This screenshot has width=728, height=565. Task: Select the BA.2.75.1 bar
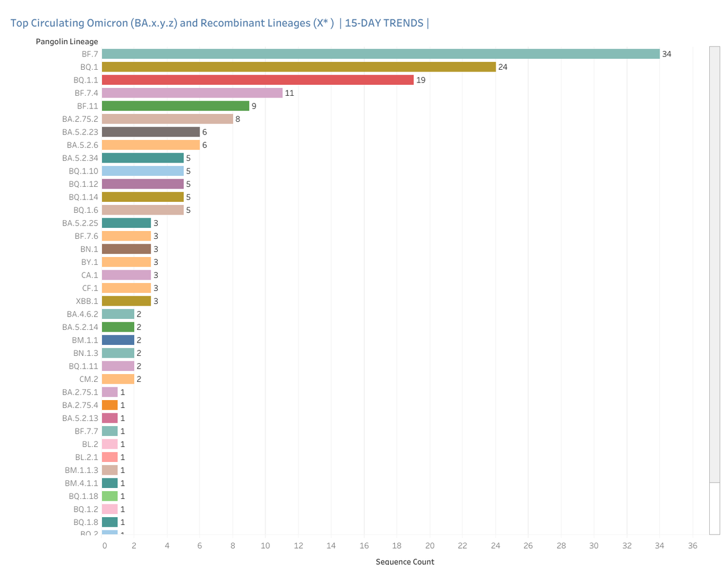click(x=110, y=392)
